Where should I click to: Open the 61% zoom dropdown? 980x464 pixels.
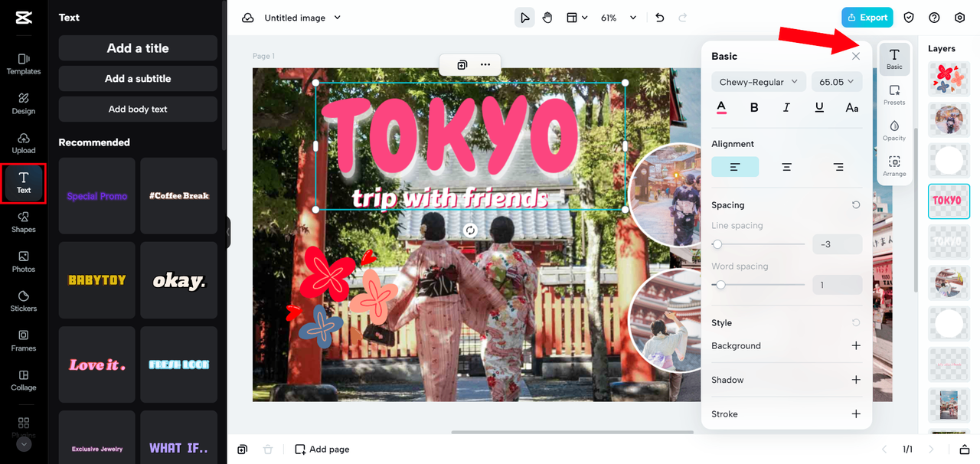(619, 18)
